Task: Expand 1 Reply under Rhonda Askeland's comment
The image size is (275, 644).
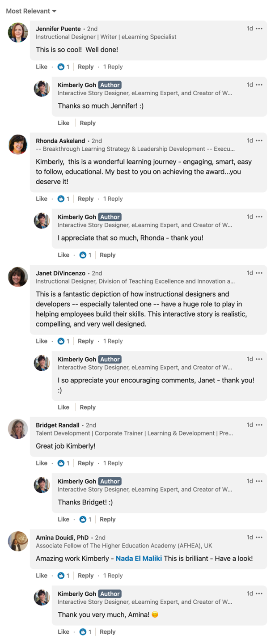Action: click(113, 199)
